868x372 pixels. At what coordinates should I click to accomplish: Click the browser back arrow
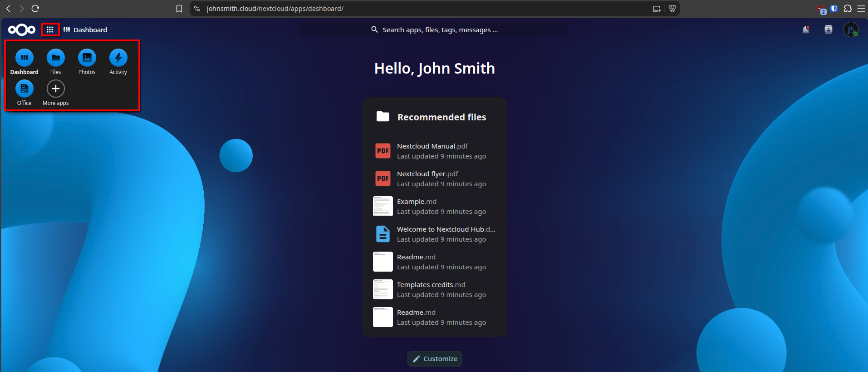(x=8, y=9)
